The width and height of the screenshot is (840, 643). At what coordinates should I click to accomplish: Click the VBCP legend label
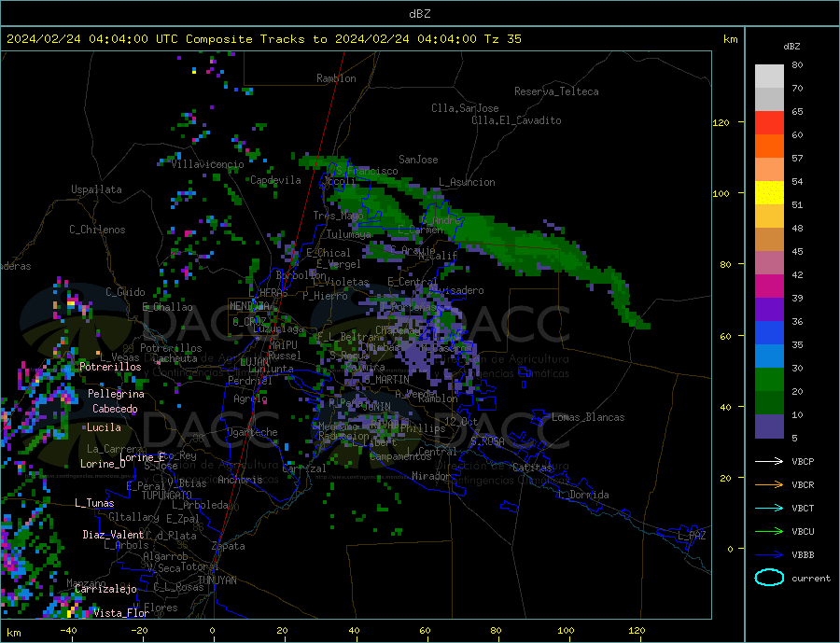point(803,461)
